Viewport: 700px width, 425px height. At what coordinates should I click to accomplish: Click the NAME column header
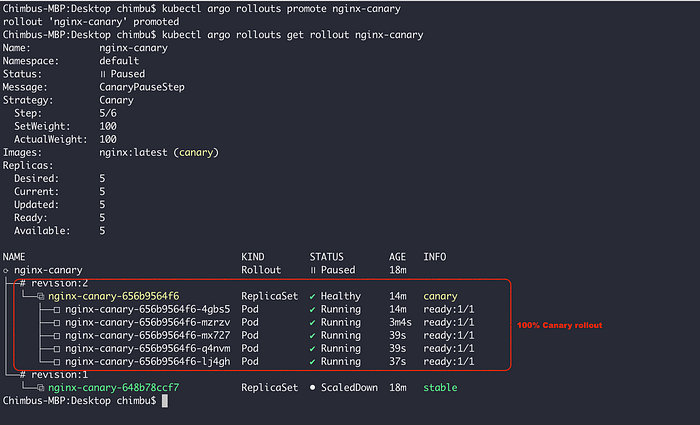tap(14, 257)
